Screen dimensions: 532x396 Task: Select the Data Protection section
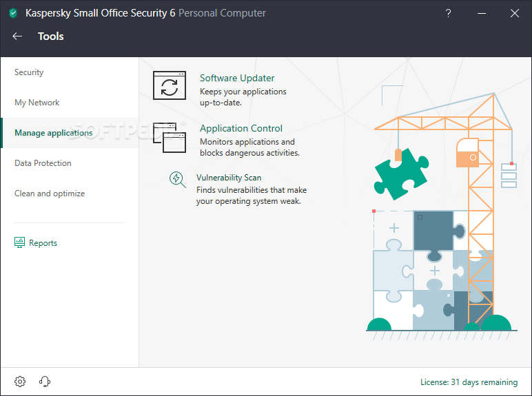(x=70, y=163)
